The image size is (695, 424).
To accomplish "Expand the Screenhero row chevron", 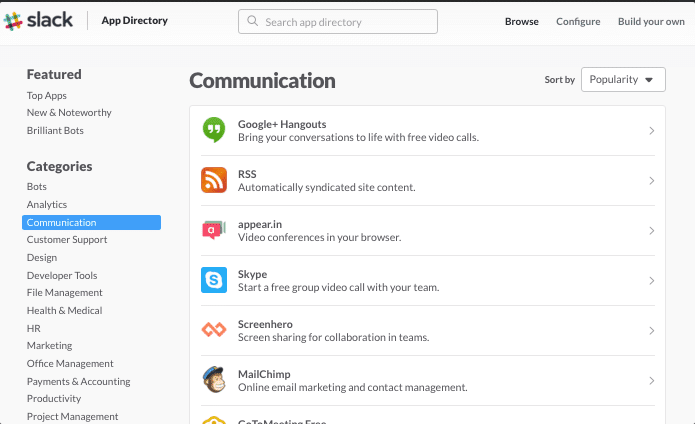I will (652, 331).
